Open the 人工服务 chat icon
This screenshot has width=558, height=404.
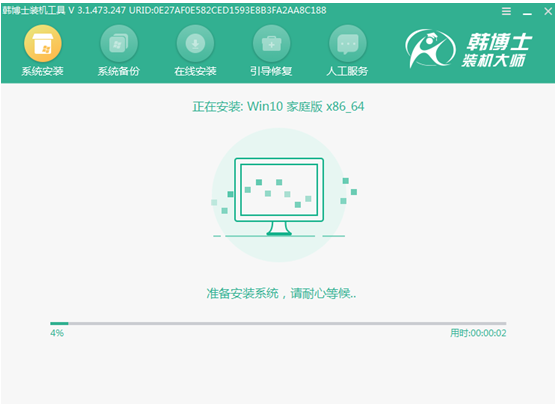coord(348,43)
